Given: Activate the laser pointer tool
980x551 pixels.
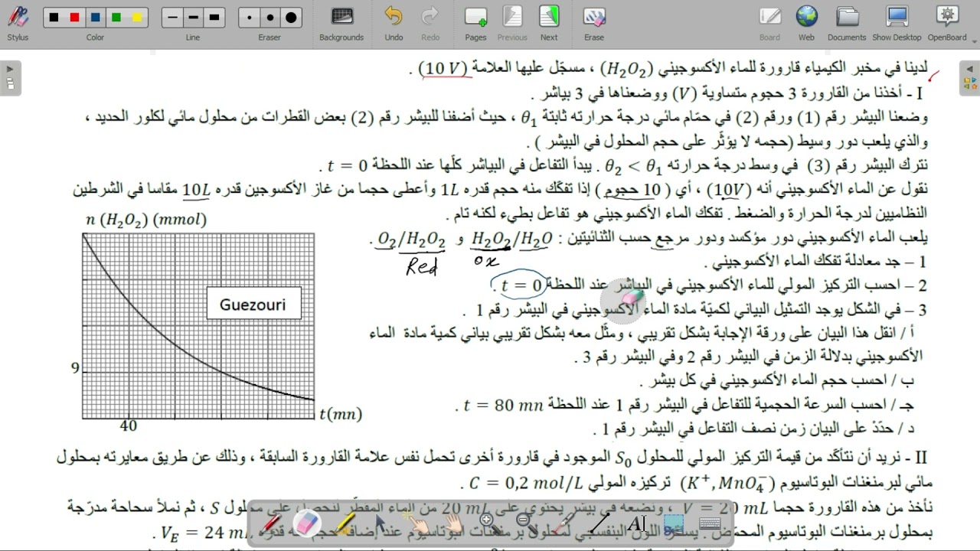Looking at the screenshot, I should click(564, 525).
